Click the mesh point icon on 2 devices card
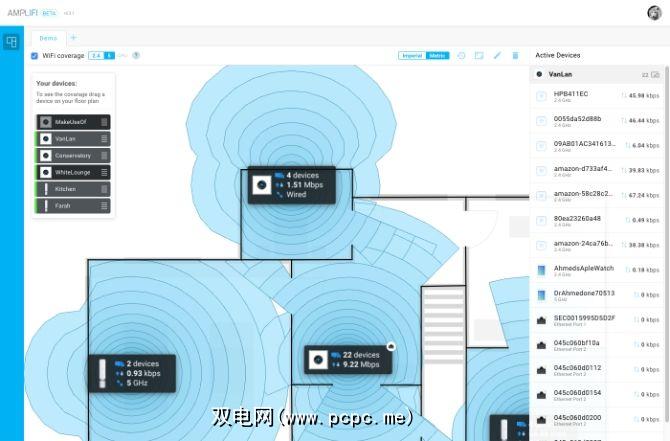 (x=102, y=373)
